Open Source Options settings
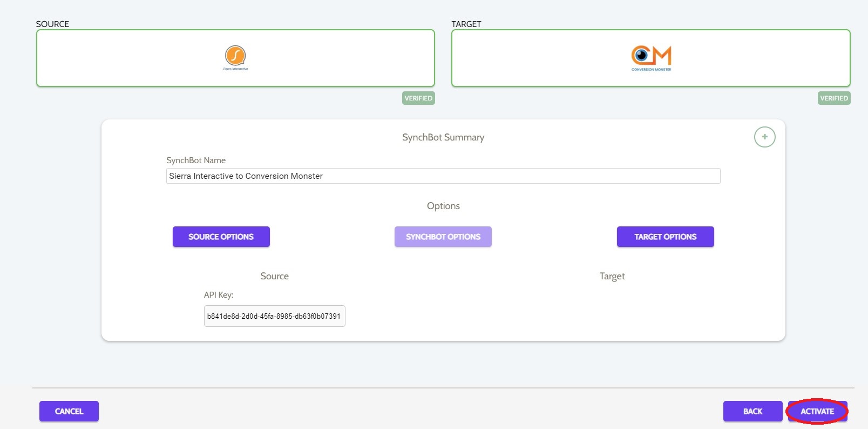Image resolution: width=868 pixels, height=429 pixels. [x=221, y=236]
